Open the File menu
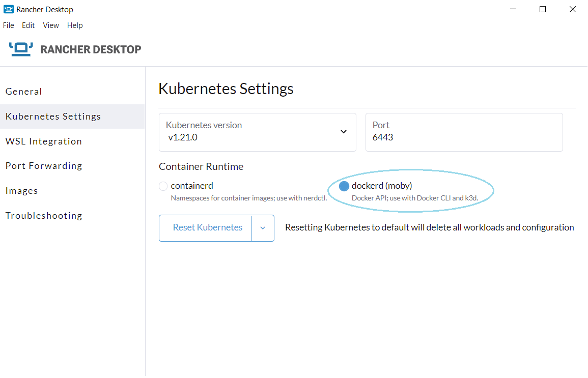 point(8,25)
